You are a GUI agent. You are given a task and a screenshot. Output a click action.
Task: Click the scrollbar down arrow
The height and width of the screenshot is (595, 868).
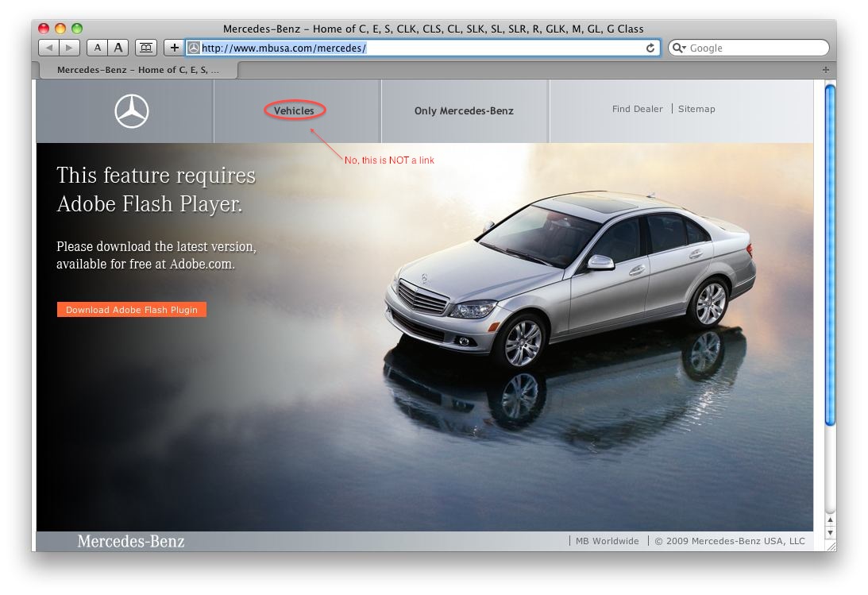[830, 532]
